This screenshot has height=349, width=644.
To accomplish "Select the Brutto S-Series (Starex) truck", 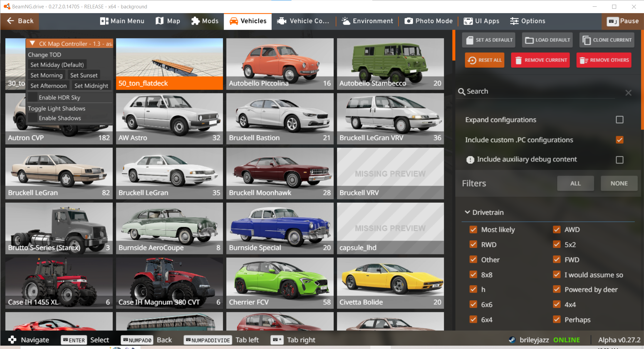I will 59,228.
